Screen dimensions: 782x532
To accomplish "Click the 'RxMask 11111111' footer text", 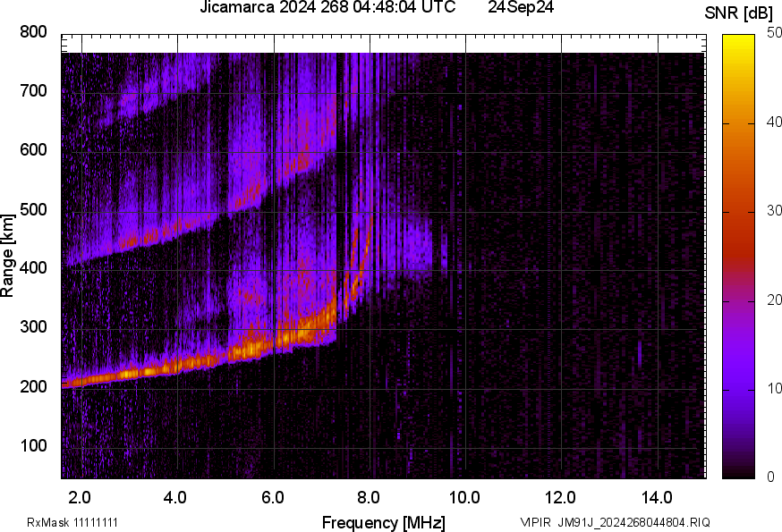I will [72, 522].
